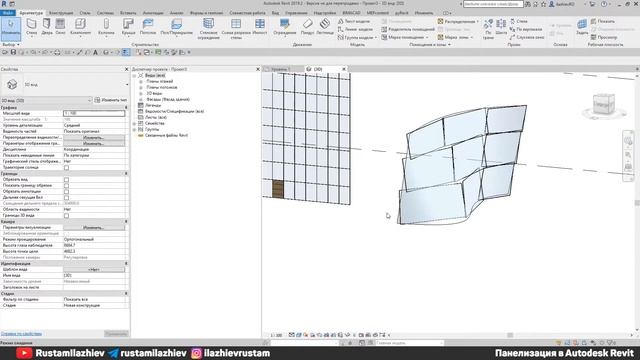Click the Линия модели tool

(x=355, y=29)
